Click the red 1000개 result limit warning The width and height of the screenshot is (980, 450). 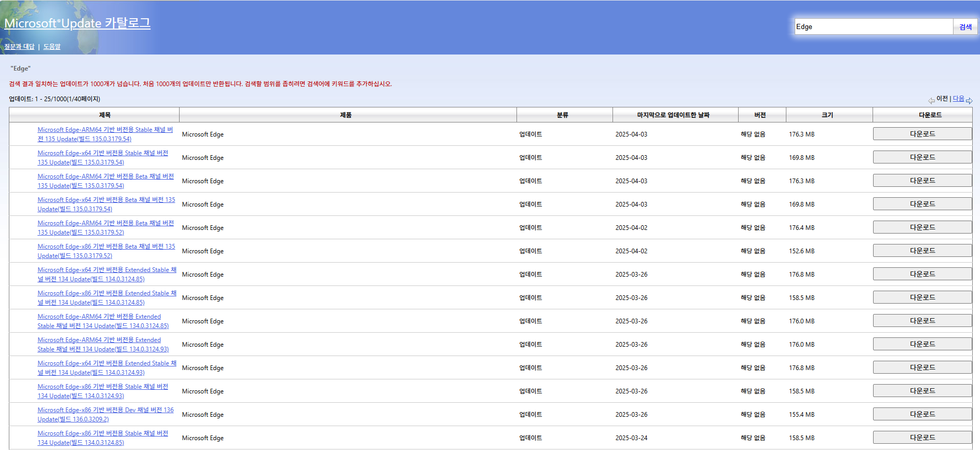point(200,84)
